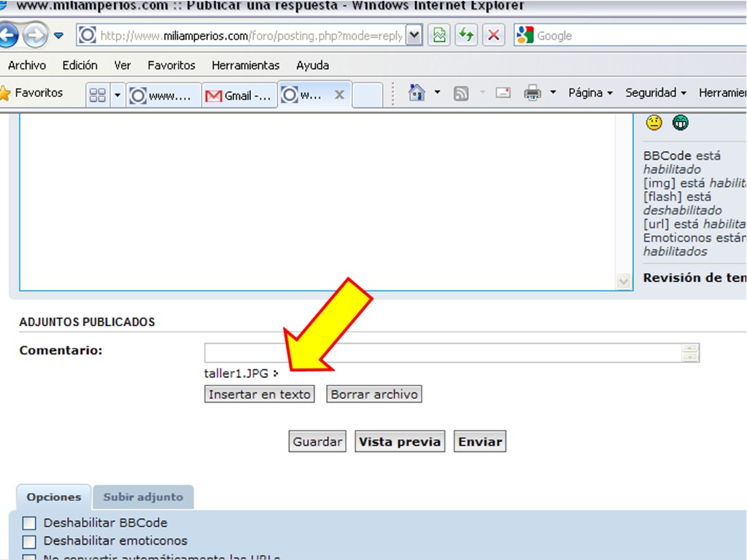The image size is (747, 560).
Task: Click the Compatibility View icon
Action: point(439,35)
